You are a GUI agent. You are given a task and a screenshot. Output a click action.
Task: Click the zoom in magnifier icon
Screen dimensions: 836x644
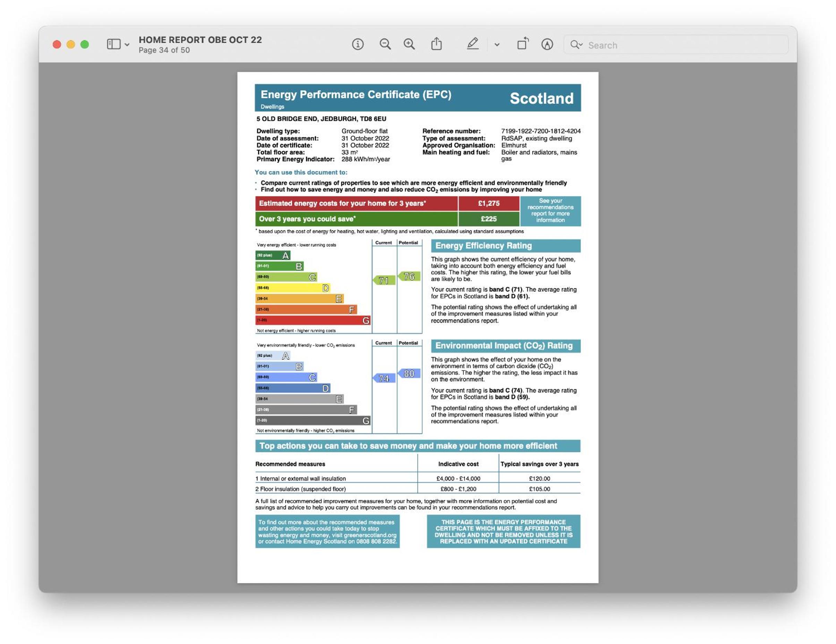click(409, 44)
